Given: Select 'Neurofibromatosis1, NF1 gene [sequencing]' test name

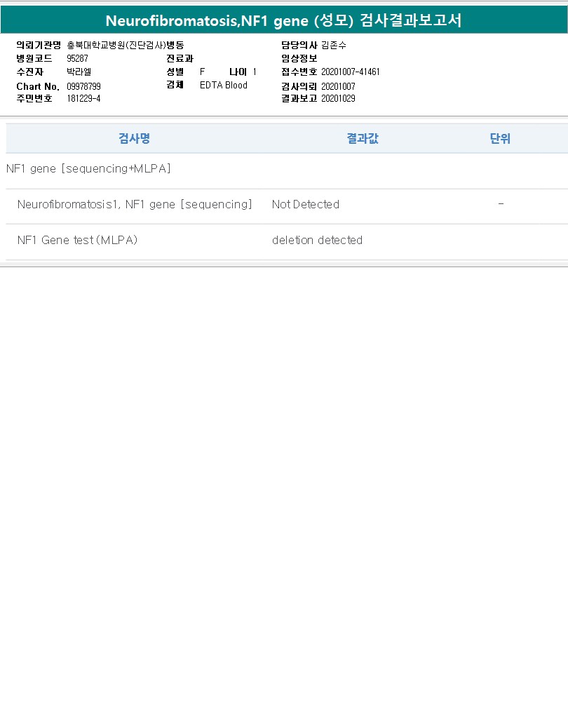Looking at the screenshot, I should 135,204.
